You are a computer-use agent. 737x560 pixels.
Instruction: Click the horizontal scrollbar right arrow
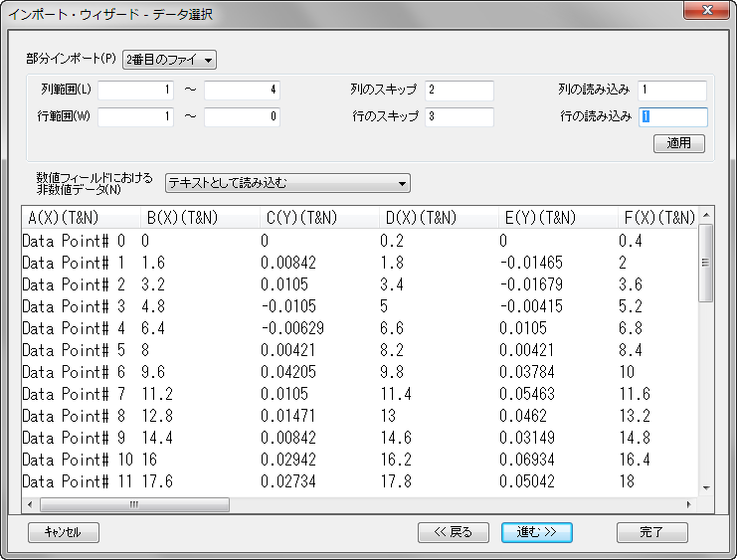pos(689,504)
